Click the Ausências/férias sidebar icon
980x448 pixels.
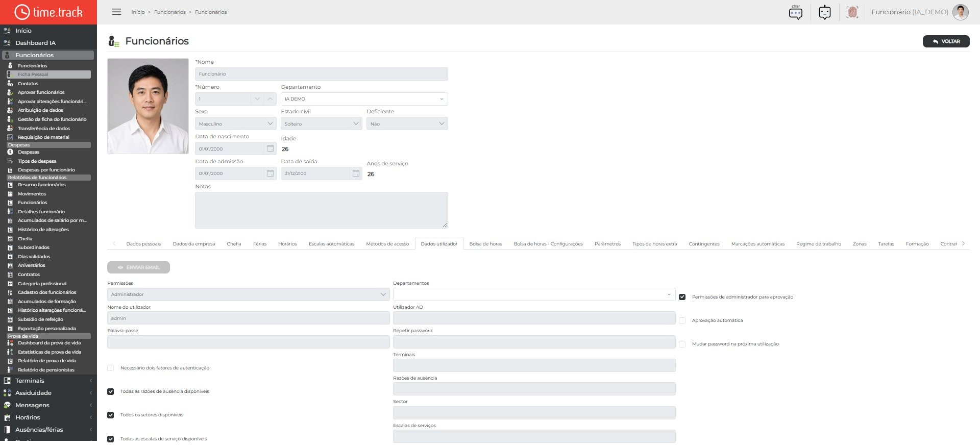[x=7, y=430]
